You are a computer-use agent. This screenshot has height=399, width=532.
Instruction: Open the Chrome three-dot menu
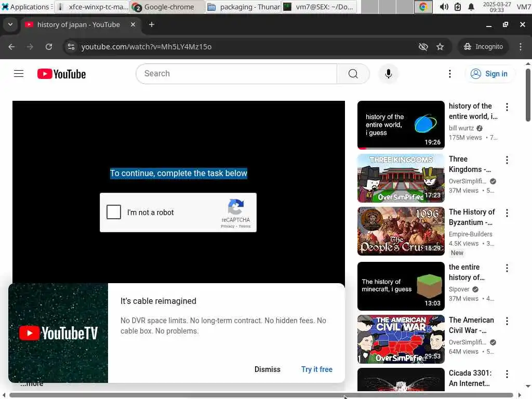521,47
